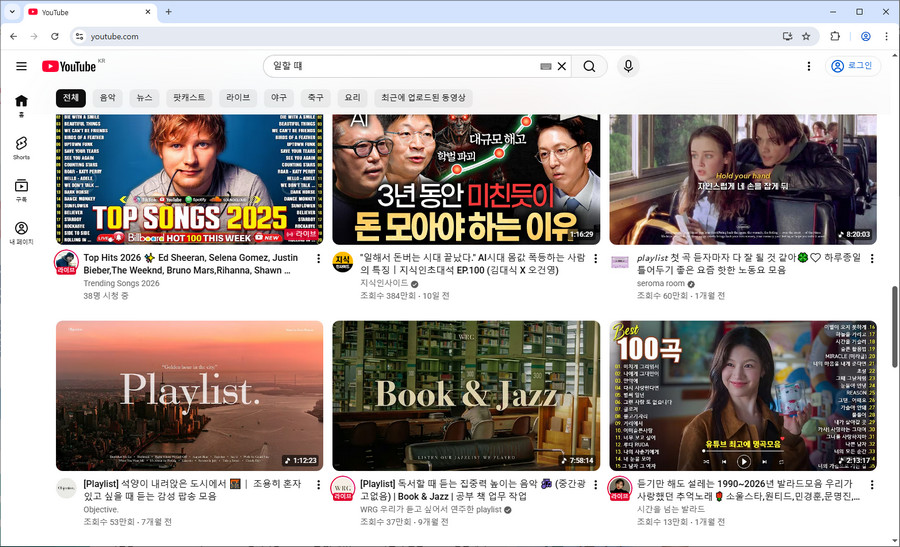900x547 pixels.
Task: Go back in the browser
Action: [14, 36]
